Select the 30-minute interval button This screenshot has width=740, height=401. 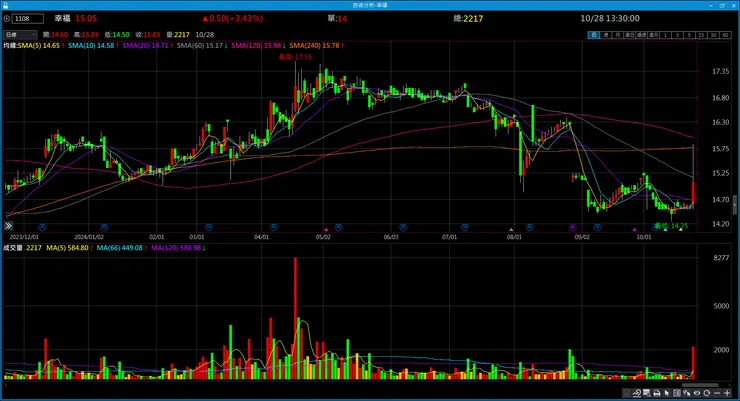(713, 35)
